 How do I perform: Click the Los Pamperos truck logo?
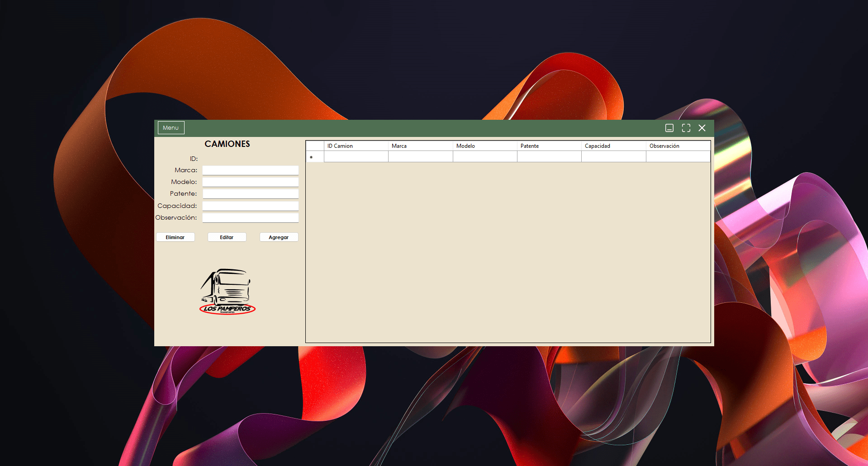[x=228, y=292]
